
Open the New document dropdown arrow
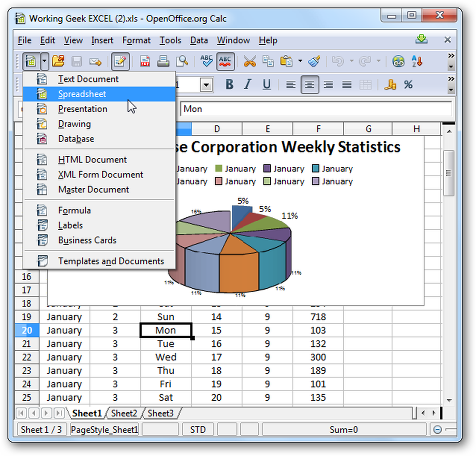click(44, 61)
